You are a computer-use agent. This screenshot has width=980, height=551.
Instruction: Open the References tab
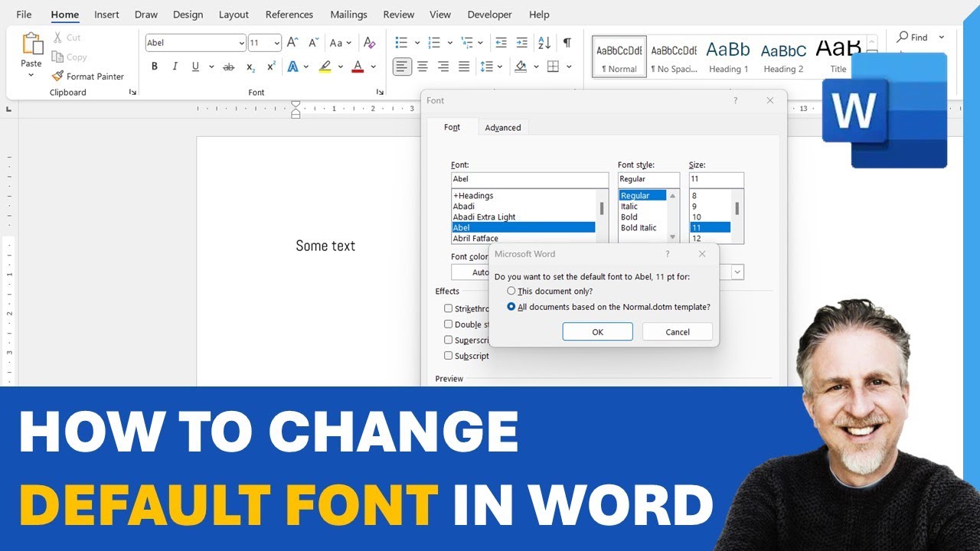click(x=289, y=15)
